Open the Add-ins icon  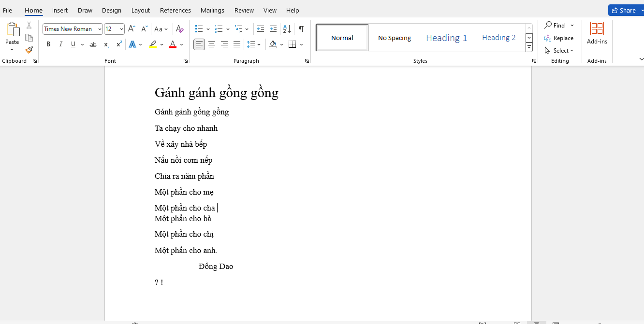[x=597, y=33]
